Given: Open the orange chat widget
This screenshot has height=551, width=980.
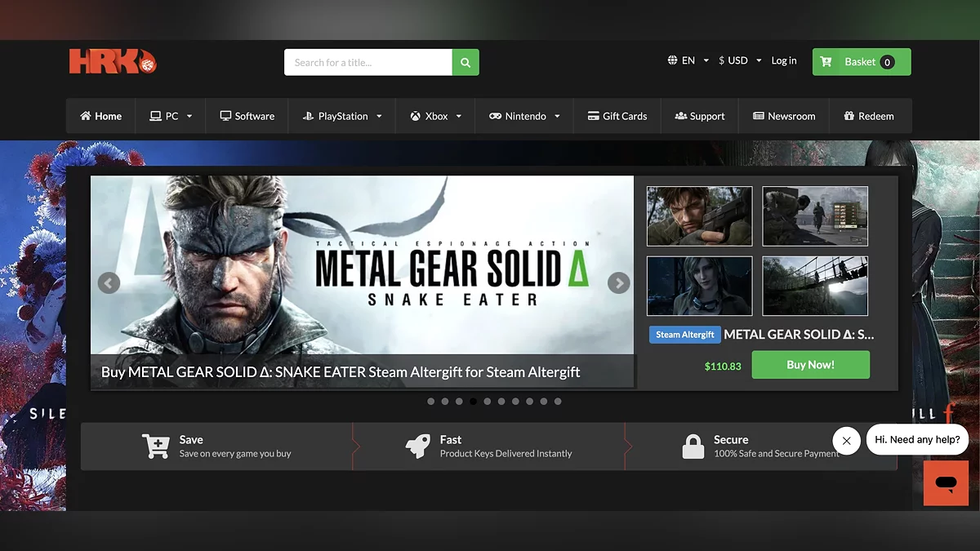Looking at the screenshot, I should (x=946, y=483).
